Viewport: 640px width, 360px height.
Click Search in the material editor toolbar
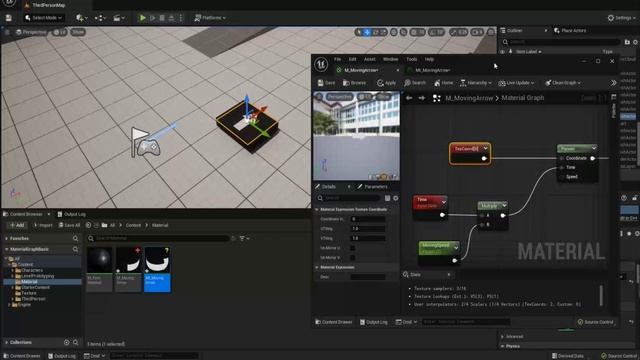[x=415, y=83]
